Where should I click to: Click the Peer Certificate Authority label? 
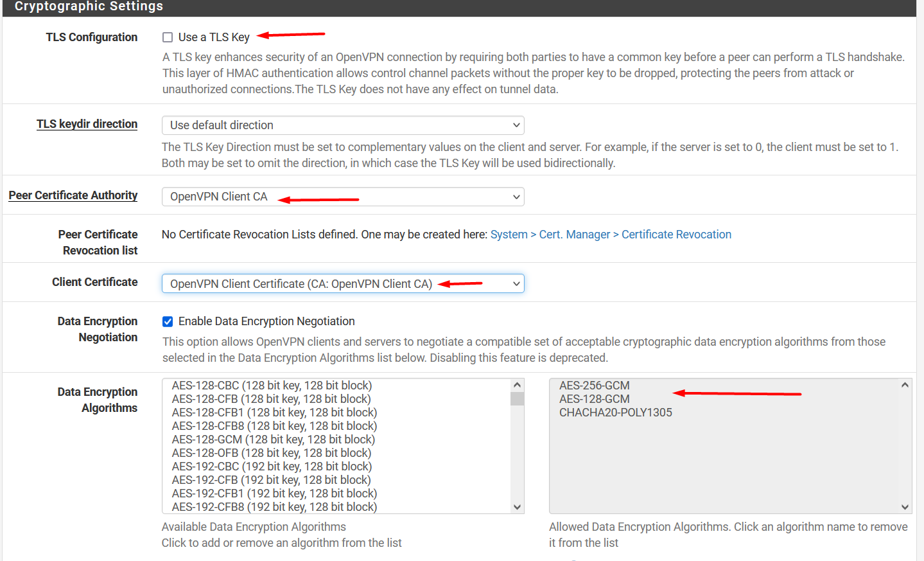coord(73,195)
